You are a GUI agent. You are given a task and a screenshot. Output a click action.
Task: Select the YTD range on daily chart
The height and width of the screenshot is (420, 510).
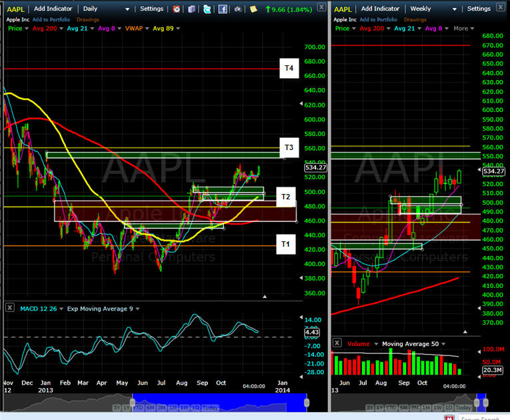(x=138, y=407)
